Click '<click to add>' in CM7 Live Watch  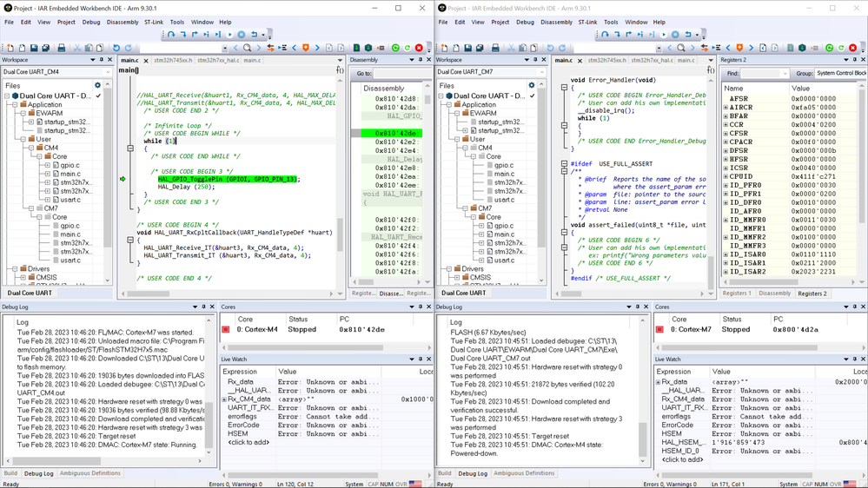click(x=683, y=459)
